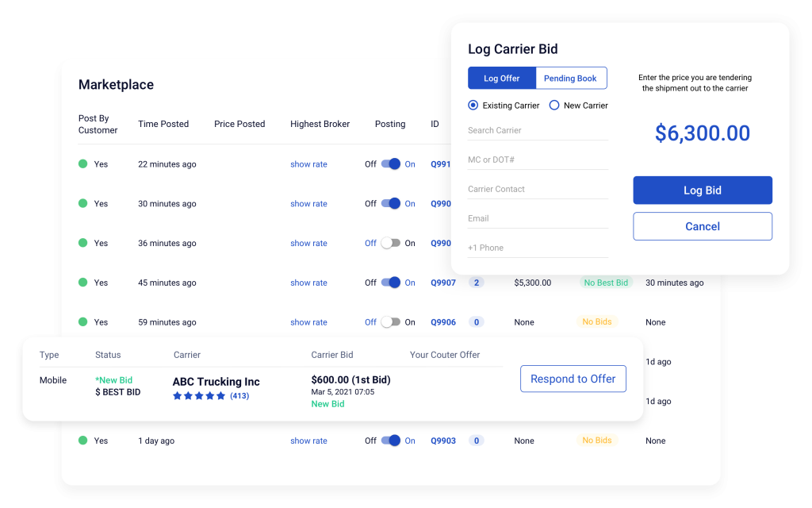Switch to the Pending Book tab
Image resolution: width=812 pixels, height=508 pixels.
[x=570, y=79]
